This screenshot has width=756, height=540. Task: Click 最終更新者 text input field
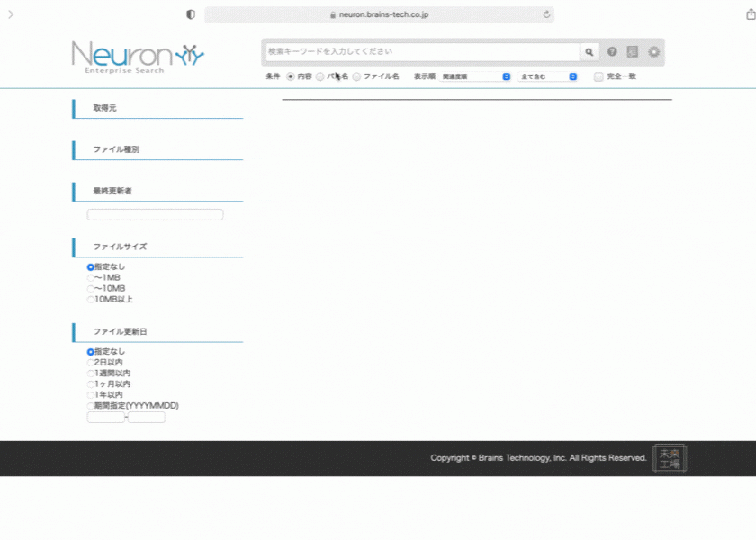(155, 214)
